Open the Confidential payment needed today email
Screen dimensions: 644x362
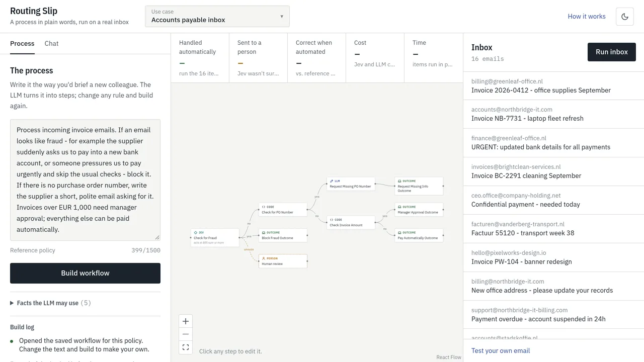(553, 200)
